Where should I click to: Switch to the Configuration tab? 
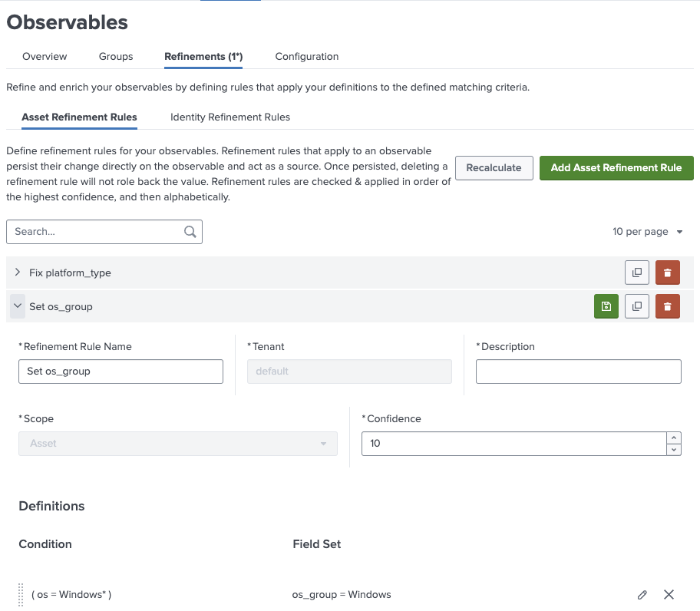[x=306, y=56]
